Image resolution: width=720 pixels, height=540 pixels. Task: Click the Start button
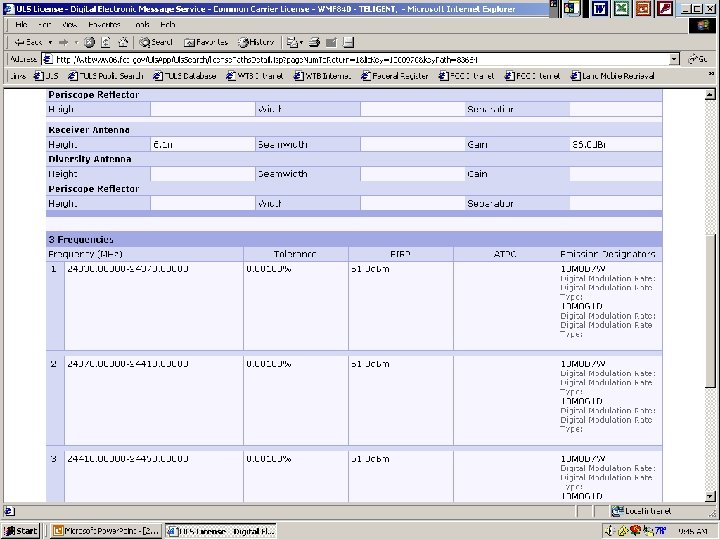(21, 531)
